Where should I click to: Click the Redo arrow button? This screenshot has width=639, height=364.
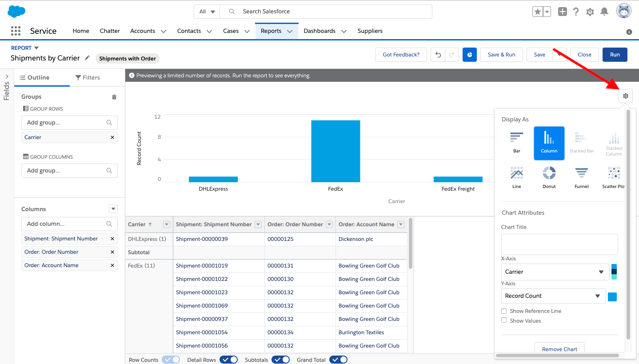[451, 55]
